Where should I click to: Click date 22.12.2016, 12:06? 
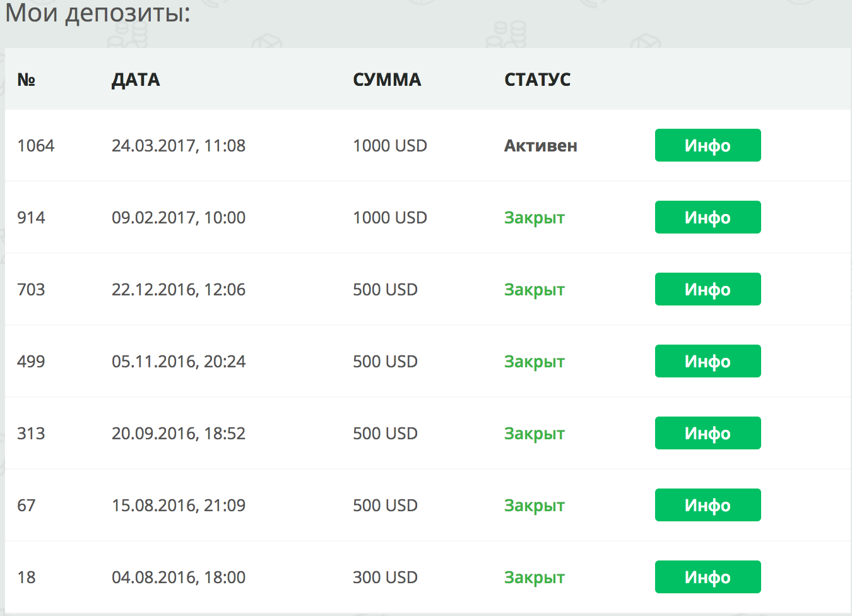(179, 290)
